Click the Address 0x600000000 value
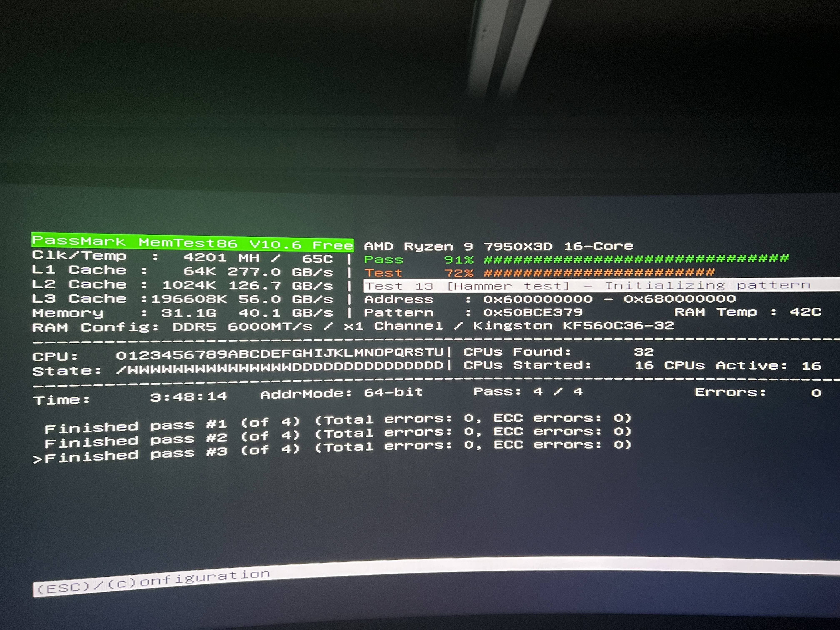Viewport: 840px width, 630px height. tap(538, 299)
